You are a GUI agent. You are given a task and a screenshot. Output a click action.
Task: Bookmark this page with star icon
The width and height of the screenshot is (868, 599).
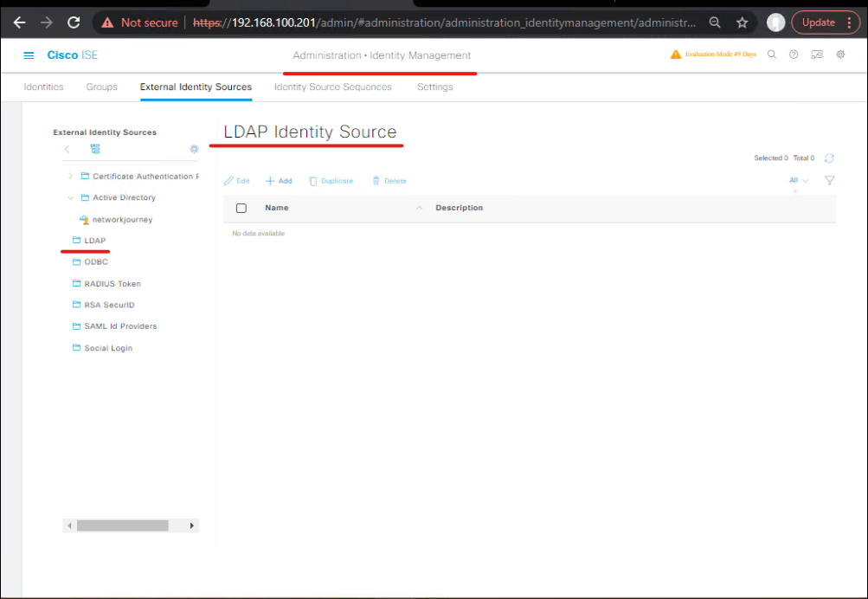tap(743, 23)
